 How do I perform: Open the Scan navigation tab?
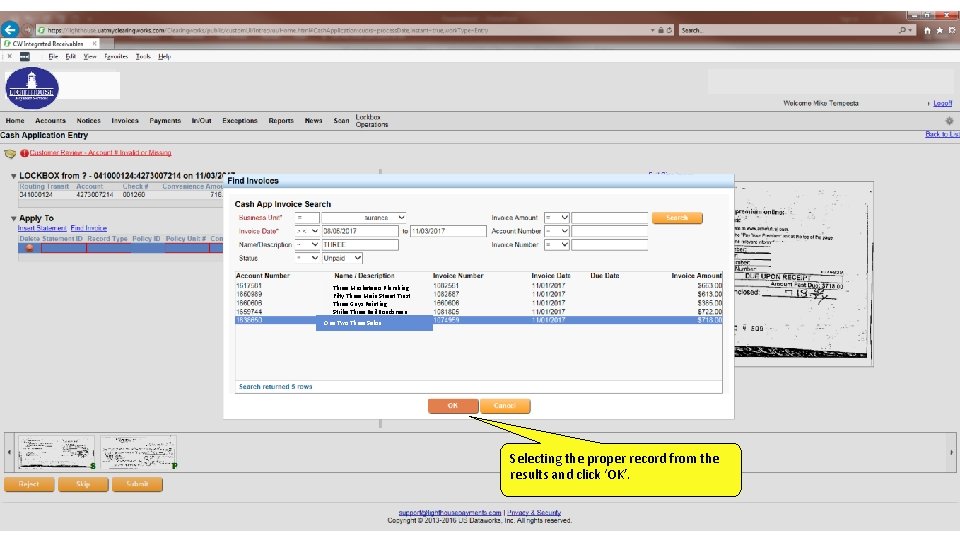(341, 121)
